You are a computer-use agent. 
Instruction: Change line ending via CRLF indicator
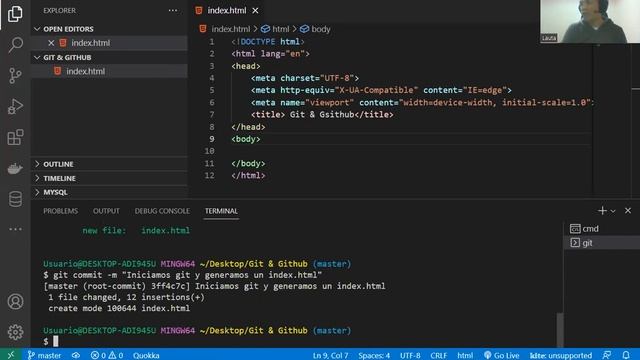[x=438, y=355]
